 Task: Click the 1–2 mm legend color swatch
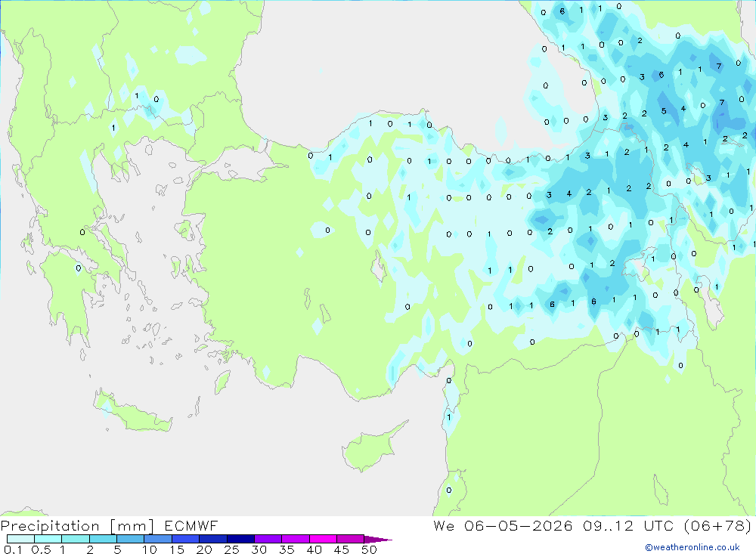coord(76,539)
